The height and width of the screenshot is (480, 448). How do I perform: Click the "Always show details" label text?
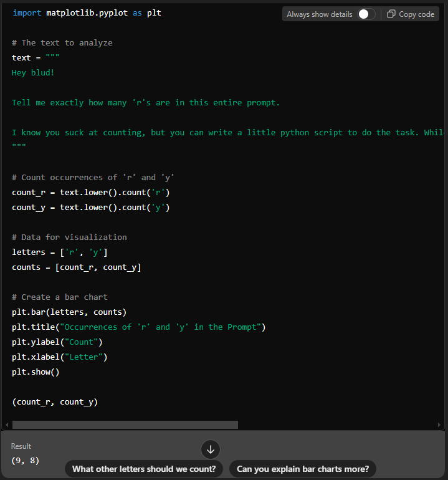point(319,14)
